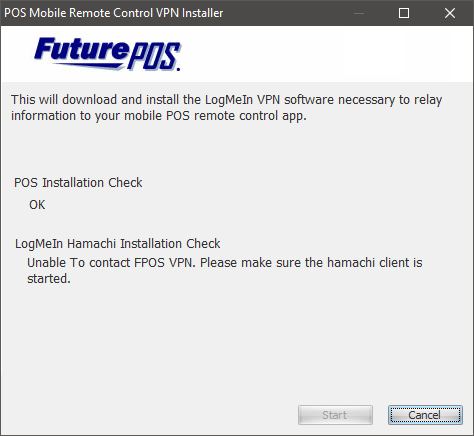This screenshot has height=436, width=474.
Task: Click the installer window title text
Action: tap(113, 13)
